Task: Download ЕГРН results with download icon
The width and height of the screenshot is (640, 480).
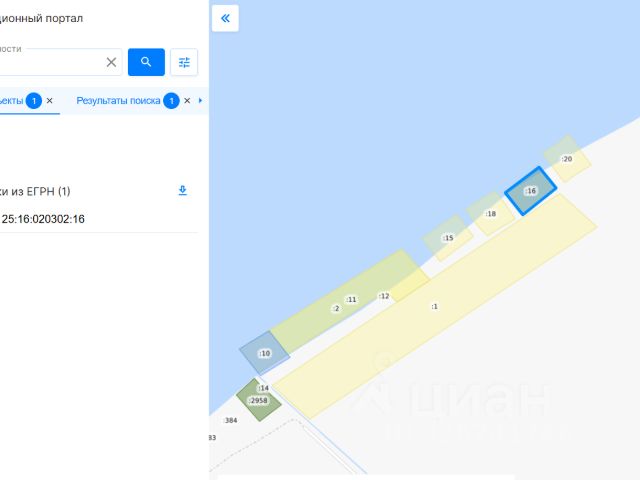Action: click(182, 190)
